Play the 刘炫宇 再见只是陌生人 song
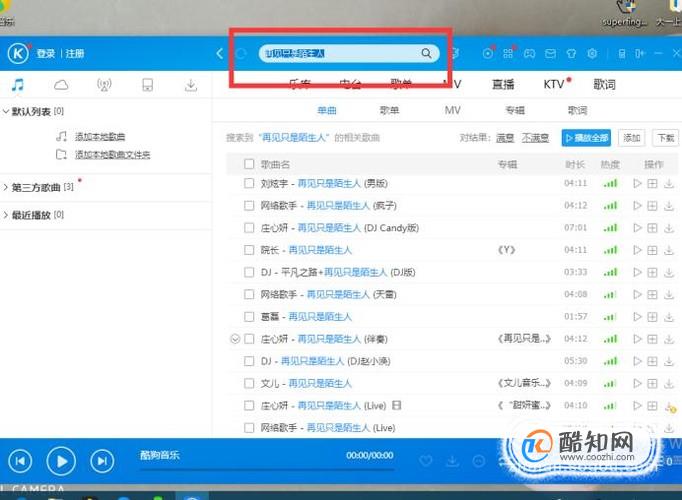 [x=638, y=183]
